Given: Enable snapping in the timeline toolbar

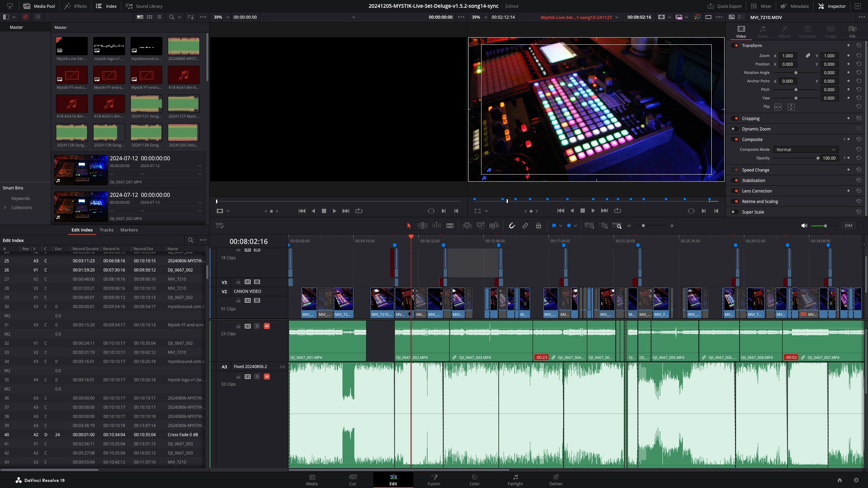Looking at the screenshot, I should pos(512,225).
